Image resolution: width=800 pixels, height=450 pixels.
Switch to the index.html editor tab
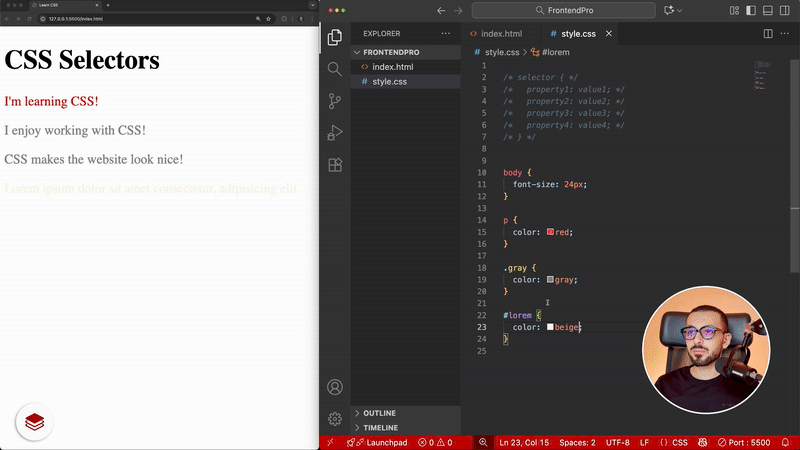(501, 33)
